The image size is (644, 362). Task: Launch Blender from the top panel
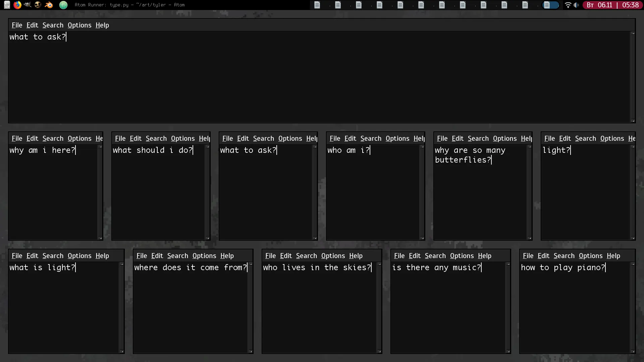(x=49, y=5)
